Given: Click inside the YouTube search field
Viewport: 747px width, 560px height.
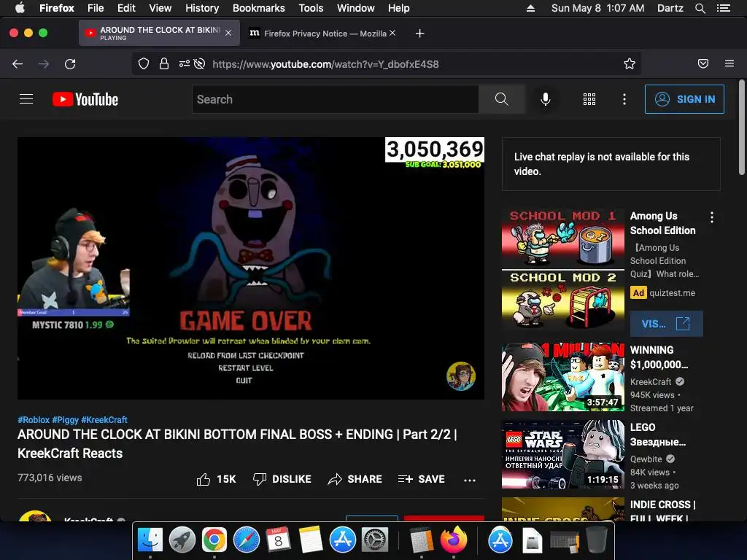Looking at the screenshot, I should tap(336, 99).
